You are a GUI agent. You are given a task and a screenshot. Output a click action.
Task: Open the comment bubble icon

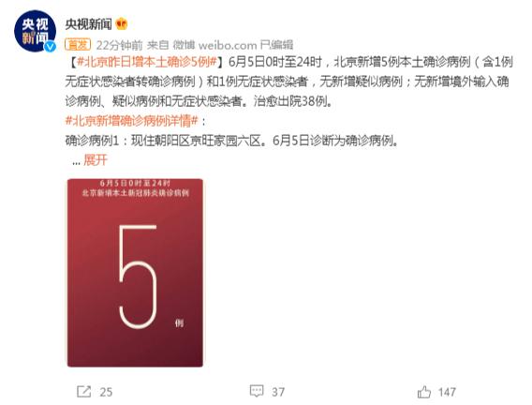coord(257,391)
